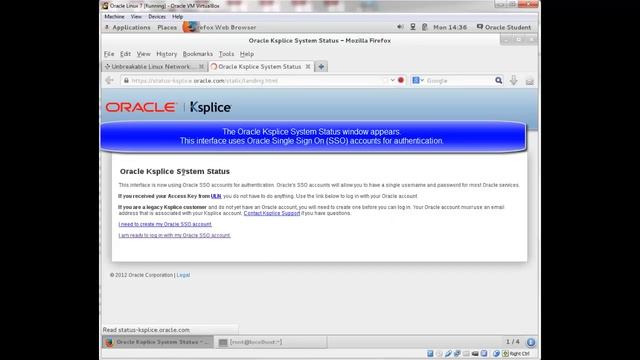Click the Ksplice logo text
The height and width of the screenshot is (360, 640).
[211, 107]
